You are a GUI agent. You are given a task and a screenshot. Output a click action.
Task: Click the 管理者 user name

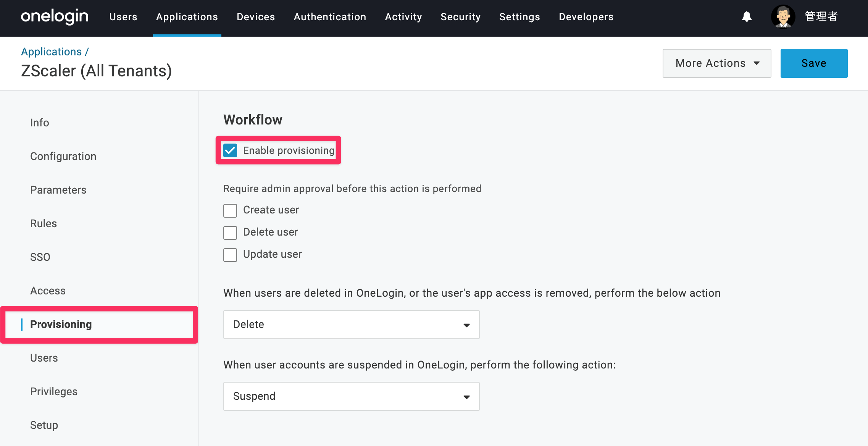tap(821, 16)
